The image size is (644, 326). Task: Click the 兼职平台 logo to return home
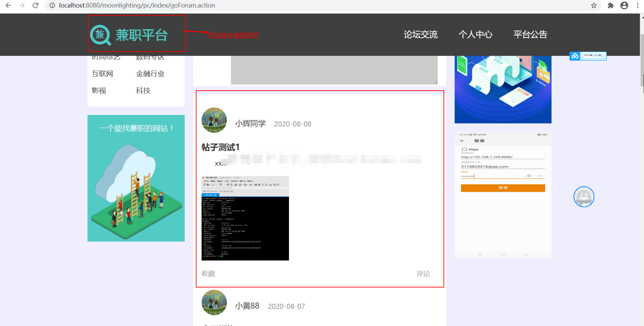(x=129, y=35)
